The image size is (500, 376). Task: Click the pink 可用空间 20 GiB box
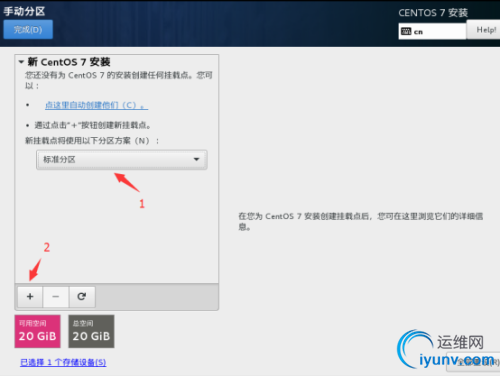click(37, 331)
